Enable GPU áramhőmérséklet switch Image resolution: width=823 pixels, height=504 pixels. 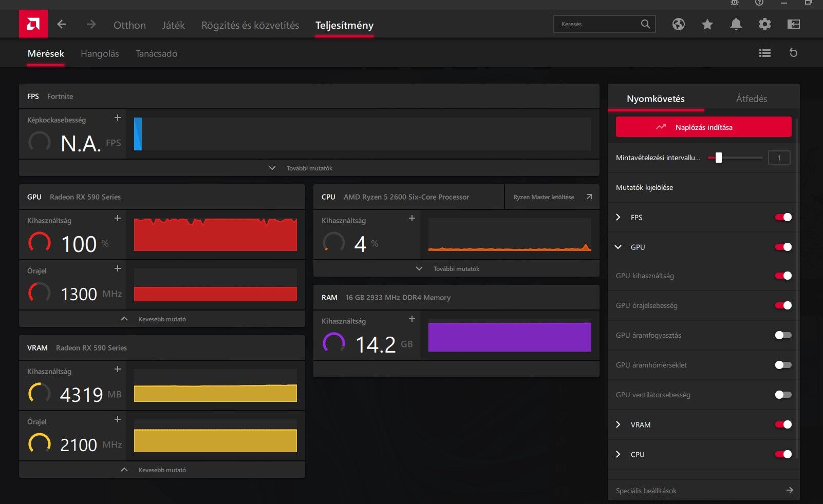coord(783,365)
